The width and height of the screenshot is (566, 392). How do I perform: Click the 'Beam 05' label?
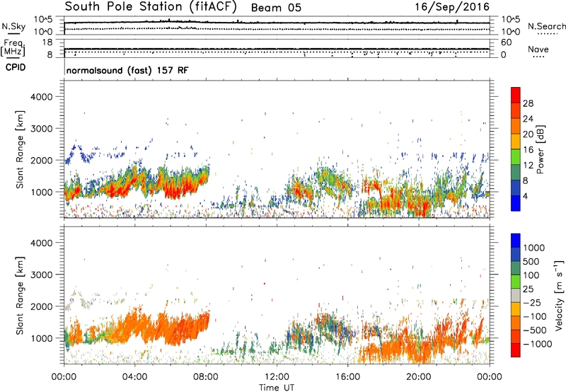[x=276, y=8]
